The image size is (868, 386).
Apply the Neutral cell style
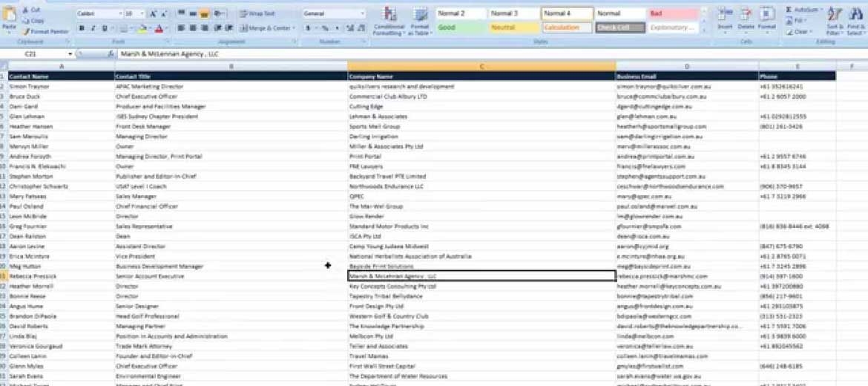click(x=513, y=27)
